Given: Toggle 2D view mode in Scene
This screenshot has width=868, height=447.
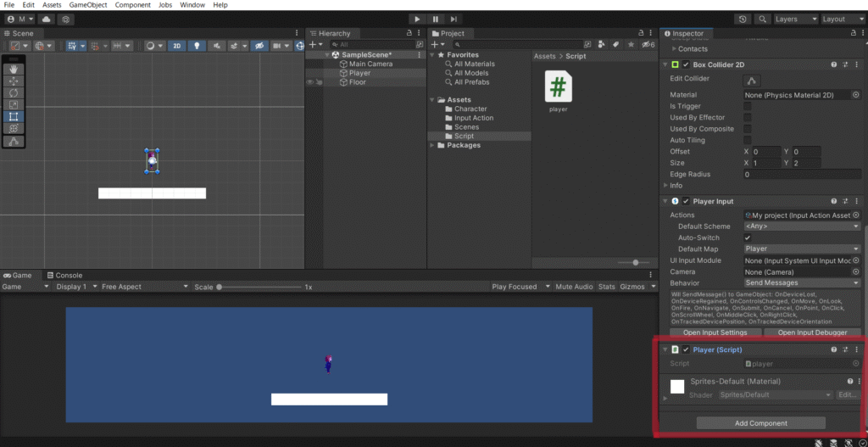Looking at the screenshot, I should (177, 46).
